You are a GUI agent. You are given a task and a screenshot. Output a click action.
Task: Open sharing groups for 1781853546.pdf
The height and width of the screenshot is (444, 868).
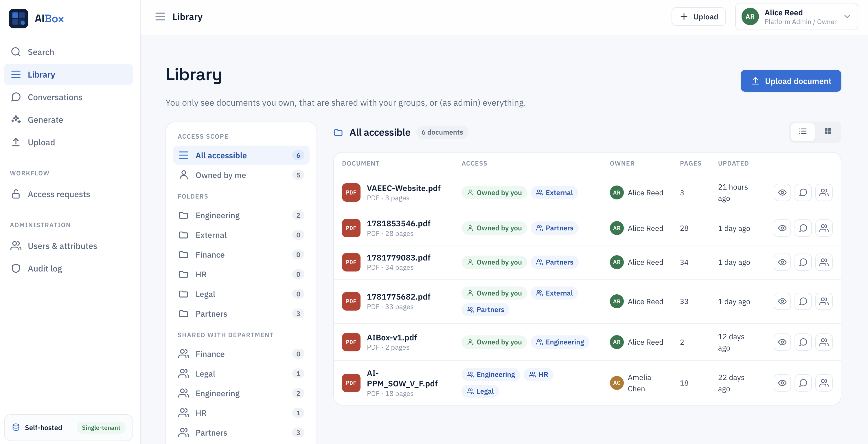pyautogui.click(x=824, y=228)
